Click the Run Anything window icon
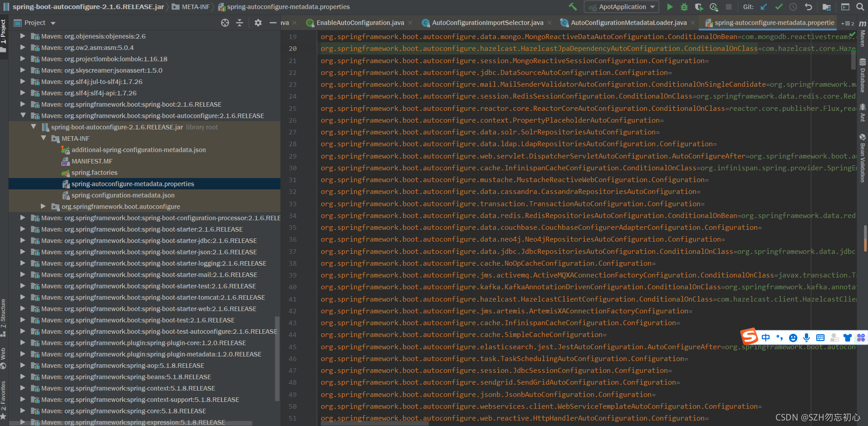 845,7
